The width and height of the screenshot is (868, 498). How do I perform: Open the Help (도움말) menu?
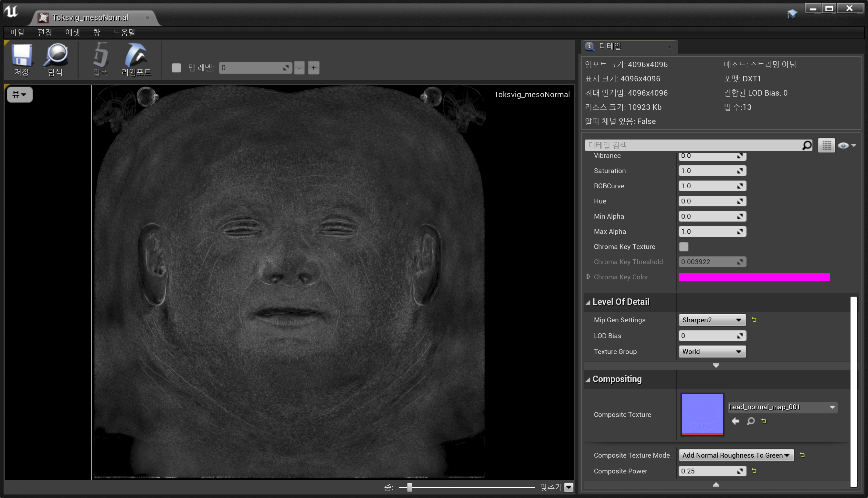tap(124, 33)
